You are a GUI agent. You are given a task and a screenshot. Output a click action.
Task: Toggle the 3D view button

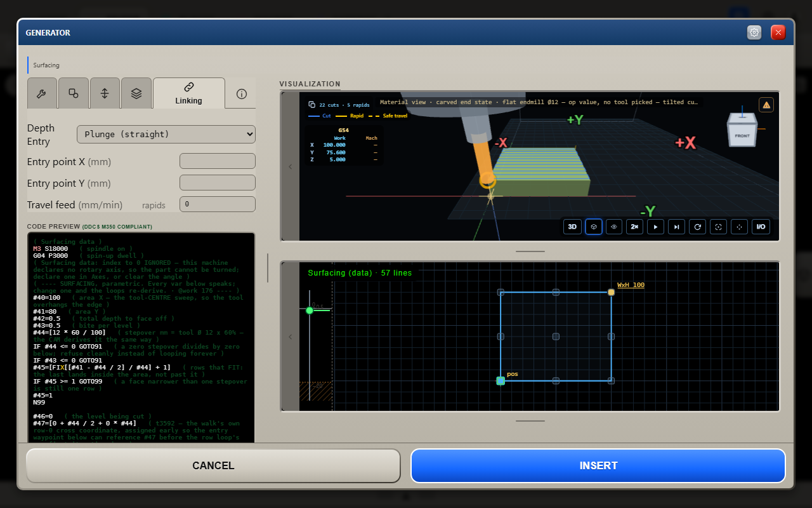click(572, 227)
